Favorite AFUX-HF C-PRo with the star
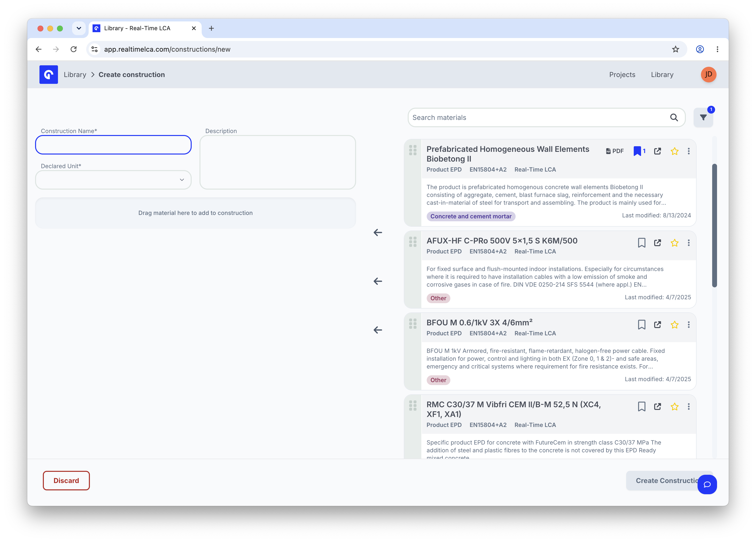Screen dimensions: 756x542 674,243
